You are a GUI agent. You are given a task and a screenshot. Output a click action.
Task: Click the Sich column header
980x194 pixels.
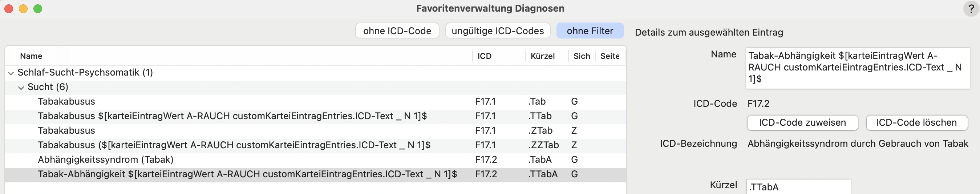click(582, 56)
